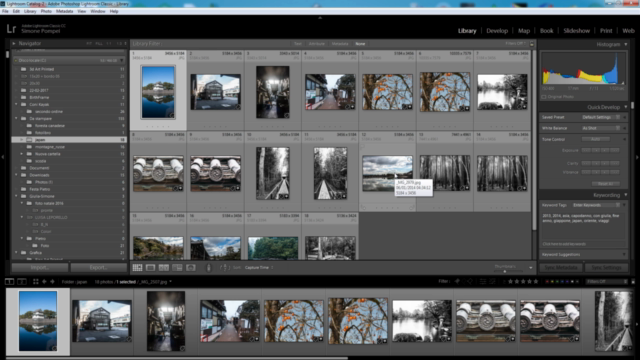640x360 pixels.
Task: Expand the Keyword Suggestions section
Action: (x=624, y=255)
